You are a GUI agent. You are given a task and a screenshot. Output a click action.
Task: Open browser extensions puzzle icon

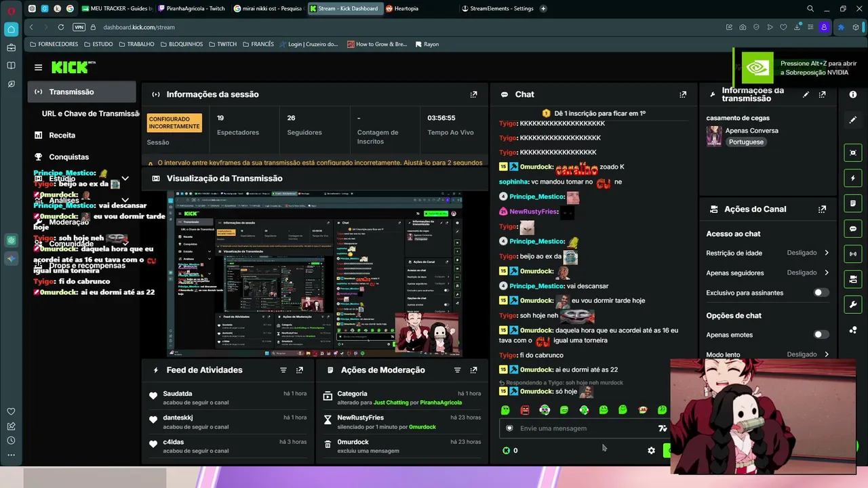pos(841,27)
